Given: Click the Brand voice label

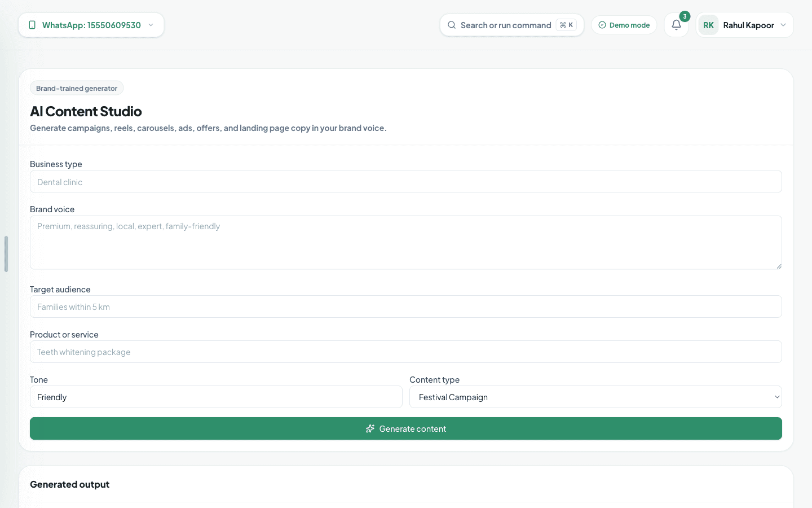Looking at the screenshot, I should (x=52, y=209).
